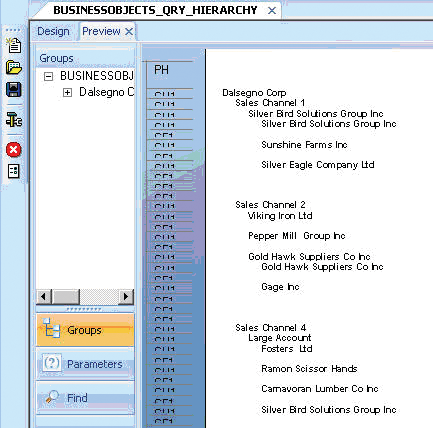
Task: Click Sales Channel 1 in report
Action: [270, 103]
